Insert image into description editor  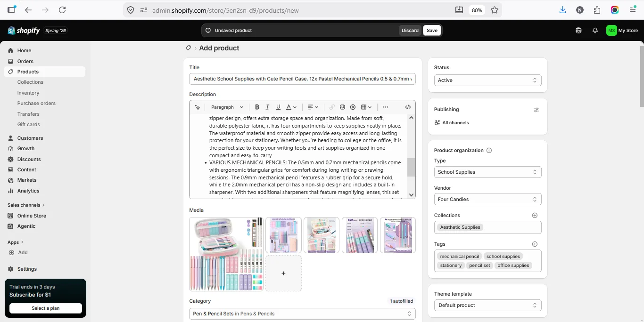point(342,107)
